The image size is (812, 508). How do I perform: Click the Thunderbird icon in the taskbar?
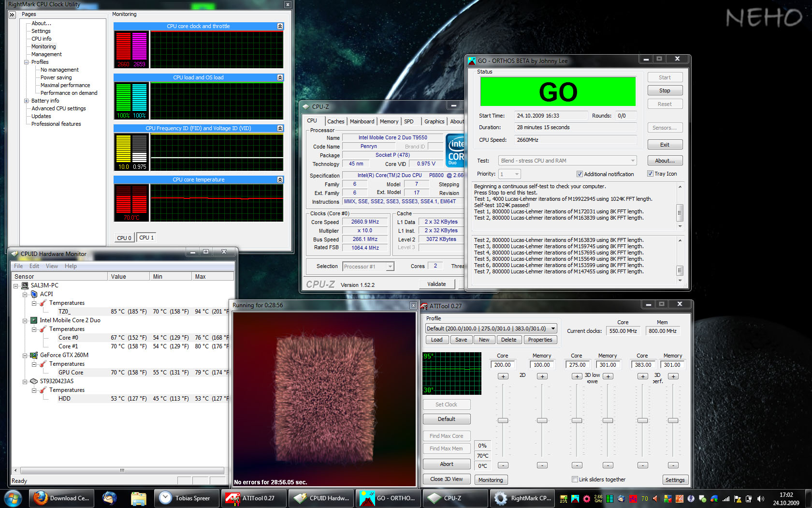(110, 498)
